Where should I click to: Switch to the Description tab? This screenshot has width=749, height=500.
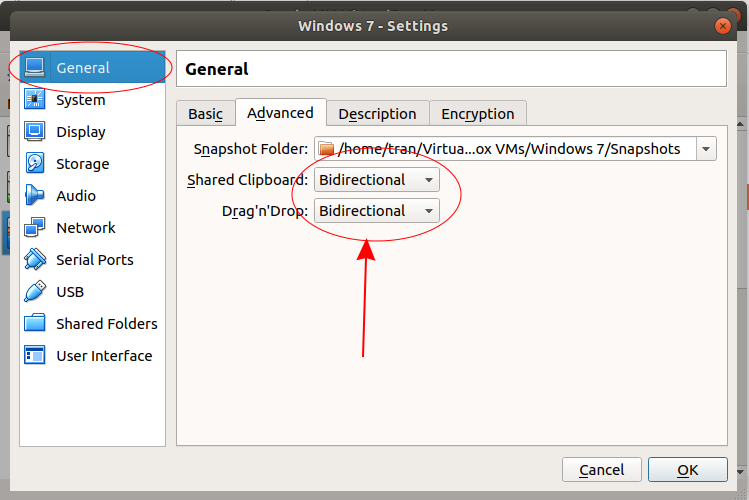pos(377,114)
